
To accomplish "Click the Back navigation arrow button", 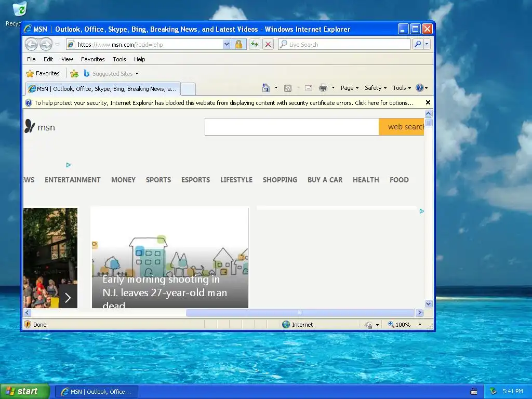I will 32,44.
